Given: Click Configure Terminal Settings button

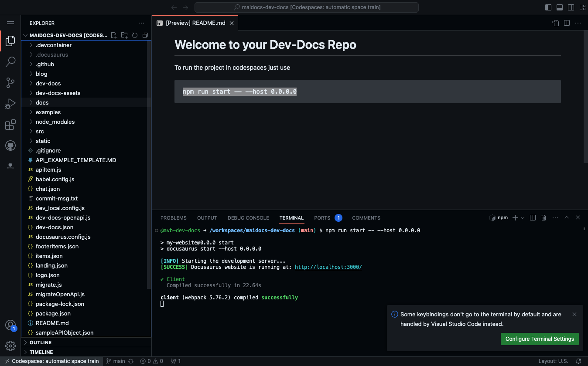Looking at the screenshot, I should [540, 339].
